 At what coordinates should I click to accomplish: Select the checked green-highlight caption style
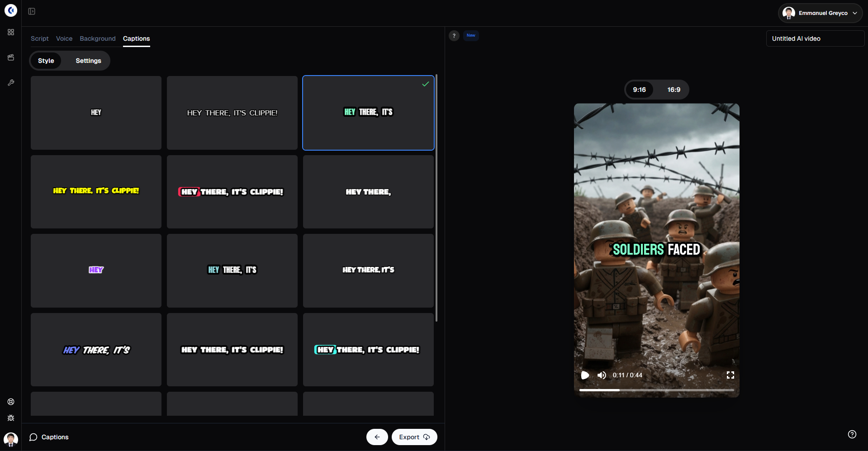point(368,113)
